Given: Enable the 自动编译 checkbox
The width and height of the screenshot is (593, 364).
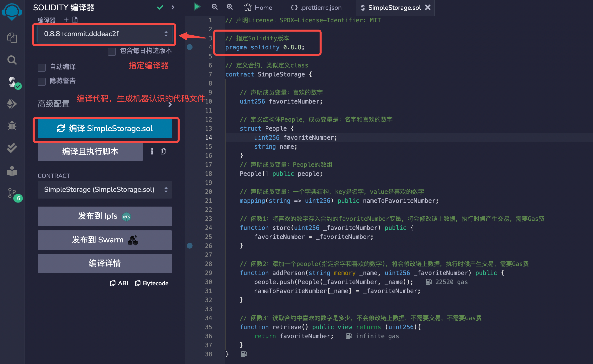Looking at the screenshot, I should 42,67.
